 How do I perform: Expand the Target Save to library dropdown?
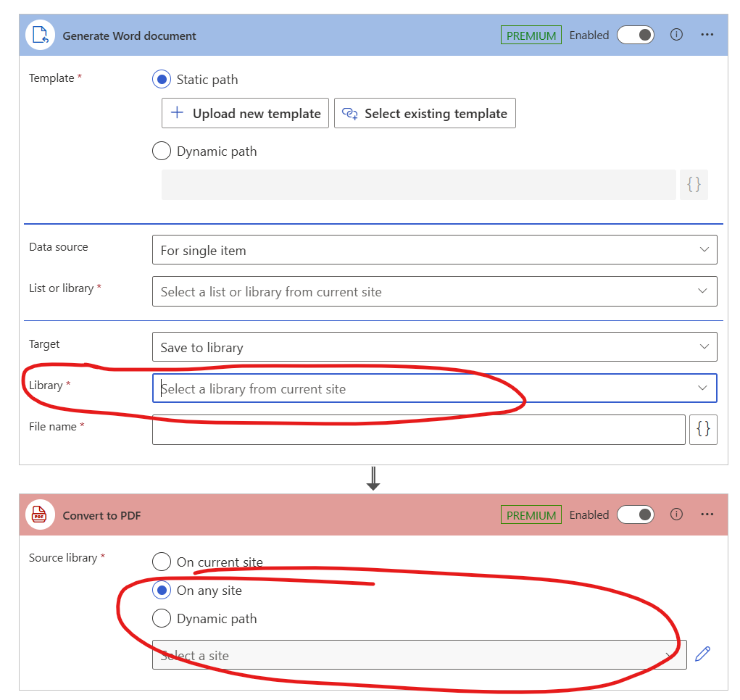pos(434,347)
